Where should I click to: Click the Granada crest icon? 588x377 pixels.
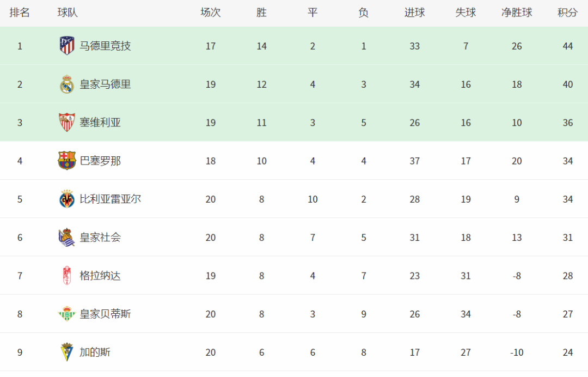(67, 275)
